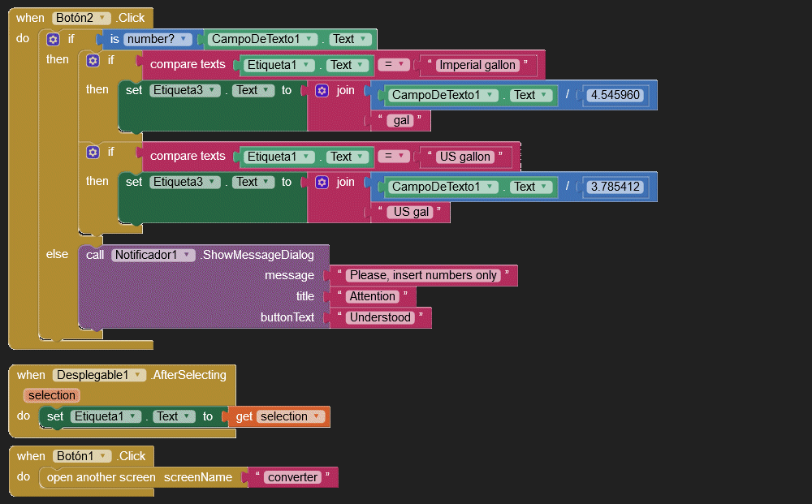Screen dimensions: 812x504
Task: Open gear of if block comparing "Imperial gallon"
Action: [93, 60]
